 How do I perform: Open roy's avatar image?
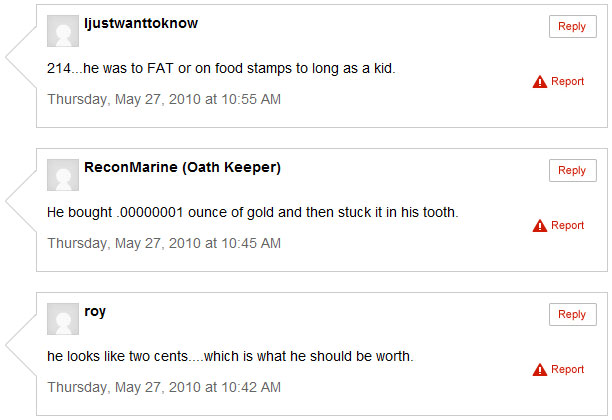pyautogui.click(x=63, y=319)
